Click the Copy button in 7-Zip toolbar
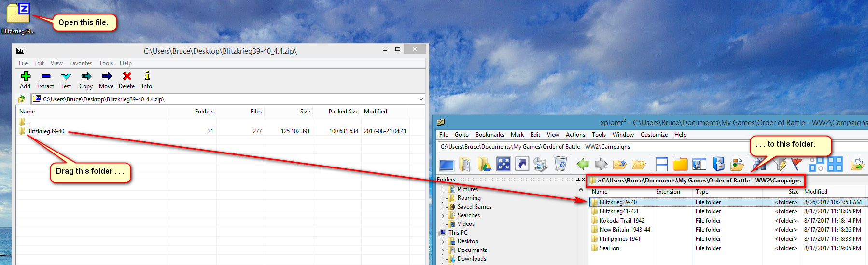 click(86, 80)
